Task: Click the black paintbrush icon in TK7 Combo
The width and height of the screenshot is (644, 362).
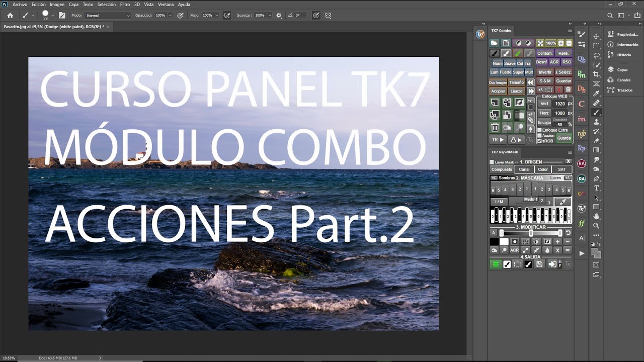Action: pos(494,53)
